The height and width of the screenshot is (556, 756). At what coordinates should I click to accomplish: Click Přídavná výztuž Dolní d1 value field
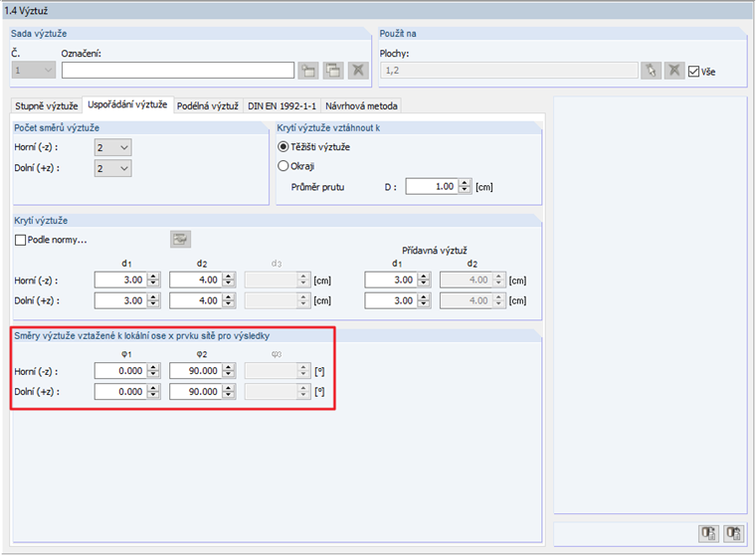[x=391, y=300]
